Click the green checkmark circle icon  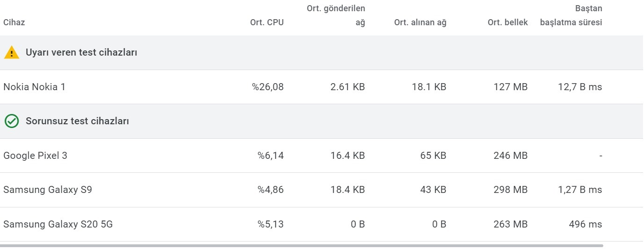[x=12, y=121]
